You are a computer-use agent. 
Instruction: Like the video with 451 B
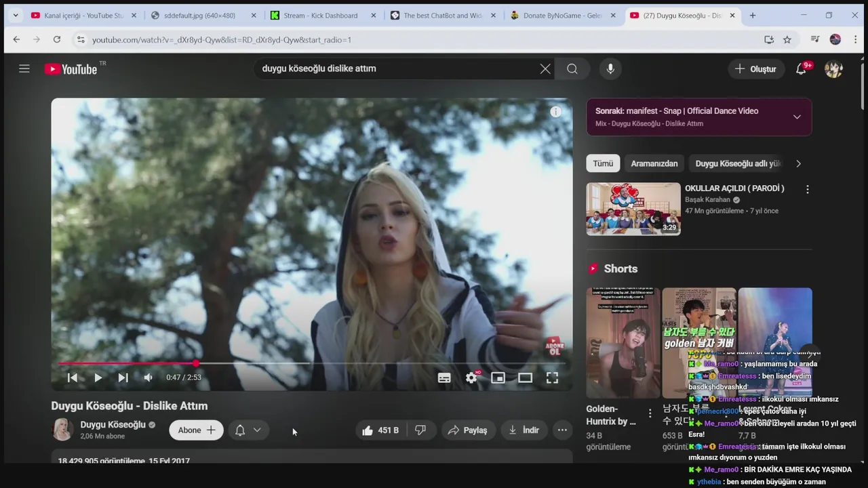point(380,430)
